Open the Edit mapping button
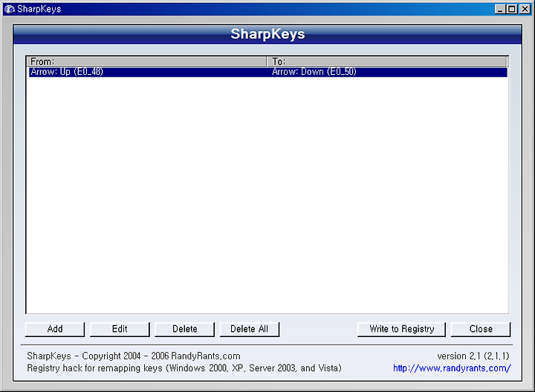 pos(120,329)
